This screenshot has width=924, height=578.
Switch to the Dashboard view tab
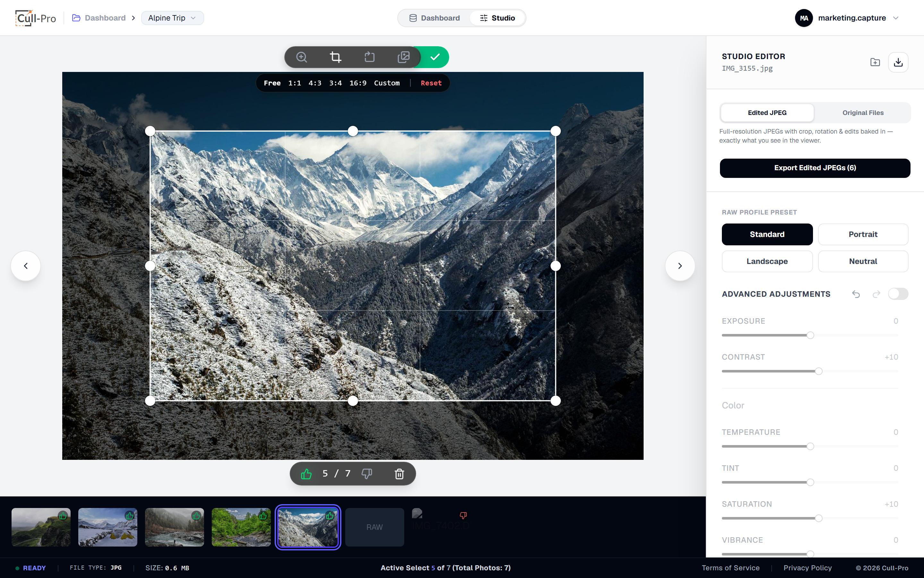coord(434,18)
